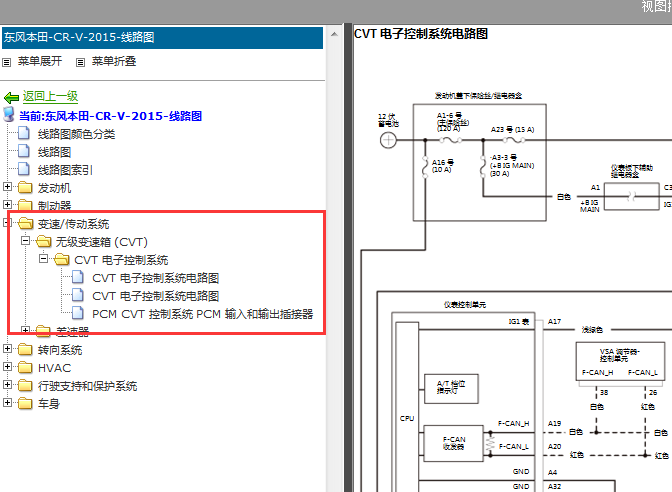Click the 车身 folder icon
This screenshot has height=492, width=672.
[25, 403]
